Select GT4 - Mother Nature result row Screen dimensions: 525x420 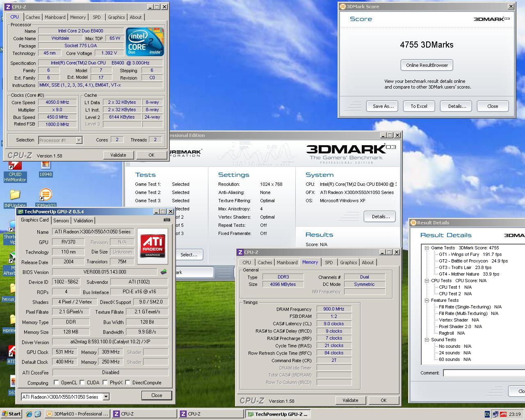469,274
